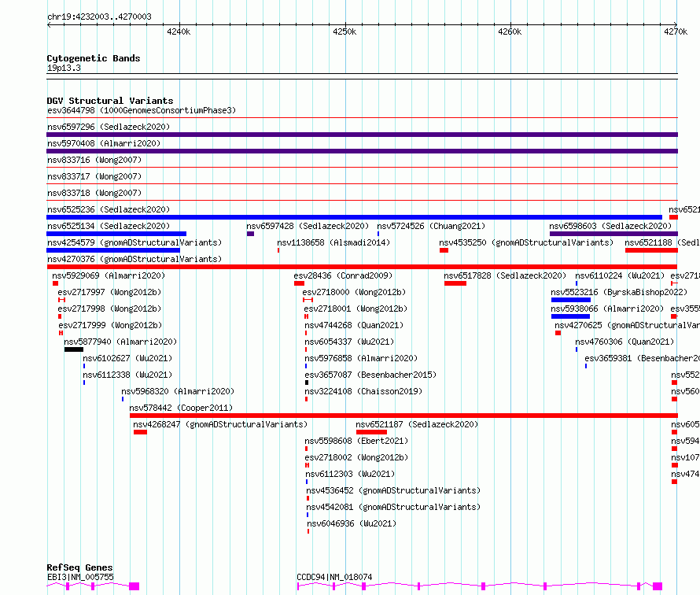
Task: Click the red block under nsv4268247
Action: coord(140,432)
